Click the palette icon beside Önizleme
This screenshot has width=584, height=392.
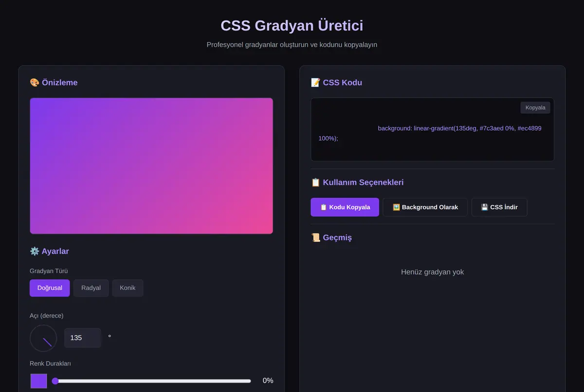coord(35,83)
